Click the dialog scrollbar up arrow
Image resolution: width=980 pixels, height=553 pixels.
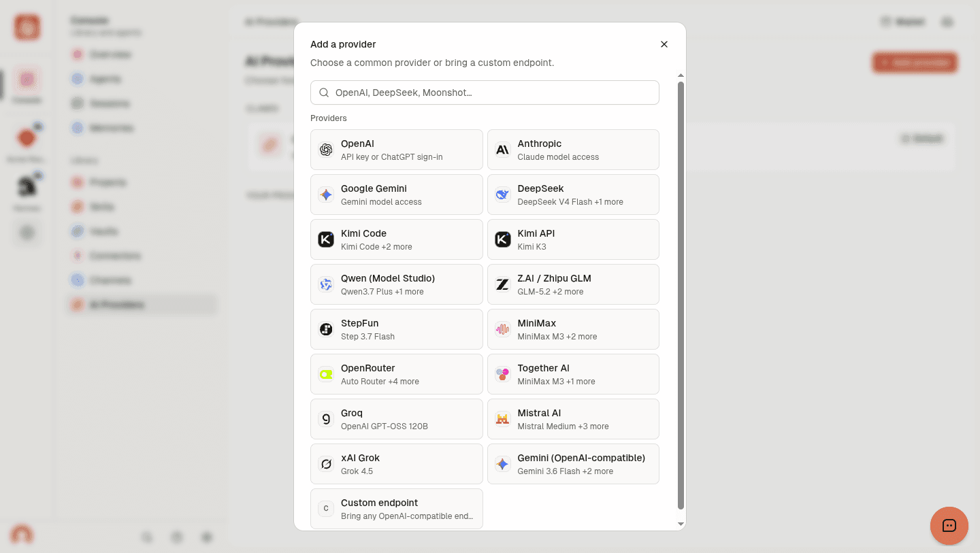click(x=681, y=76)
